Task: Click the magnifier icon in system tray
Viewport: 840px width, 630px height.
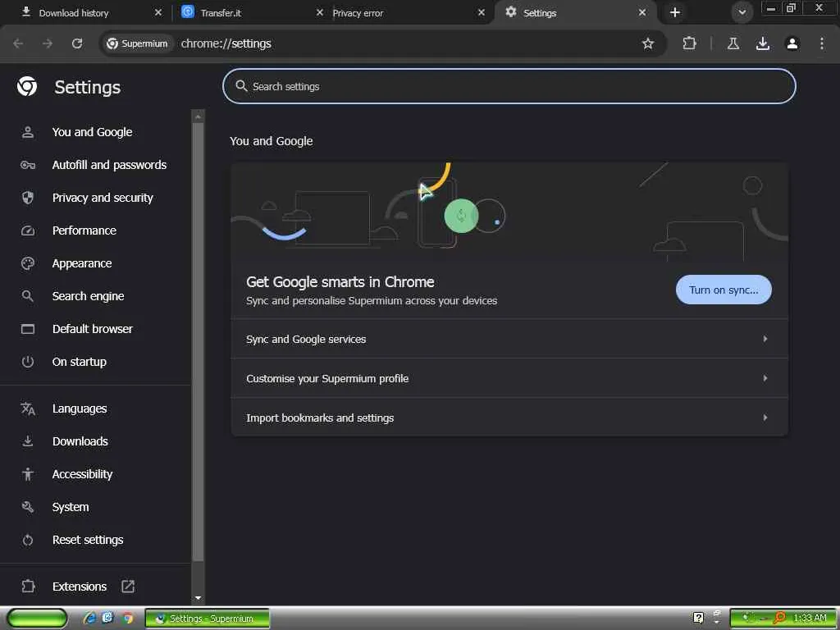Action: (x=779, y=619)
